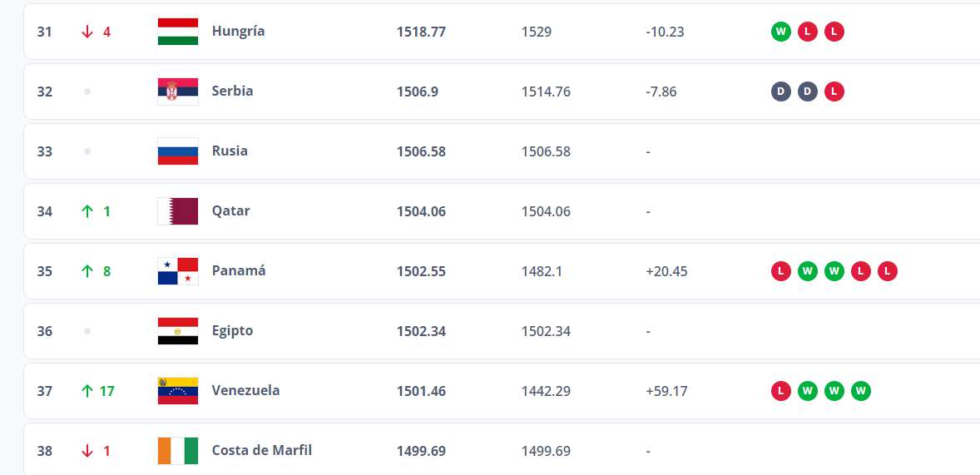The width and height of the screenshot is (980, 475).
Task: Click Panamá's +20.45 points change
Action: (666, 271)
